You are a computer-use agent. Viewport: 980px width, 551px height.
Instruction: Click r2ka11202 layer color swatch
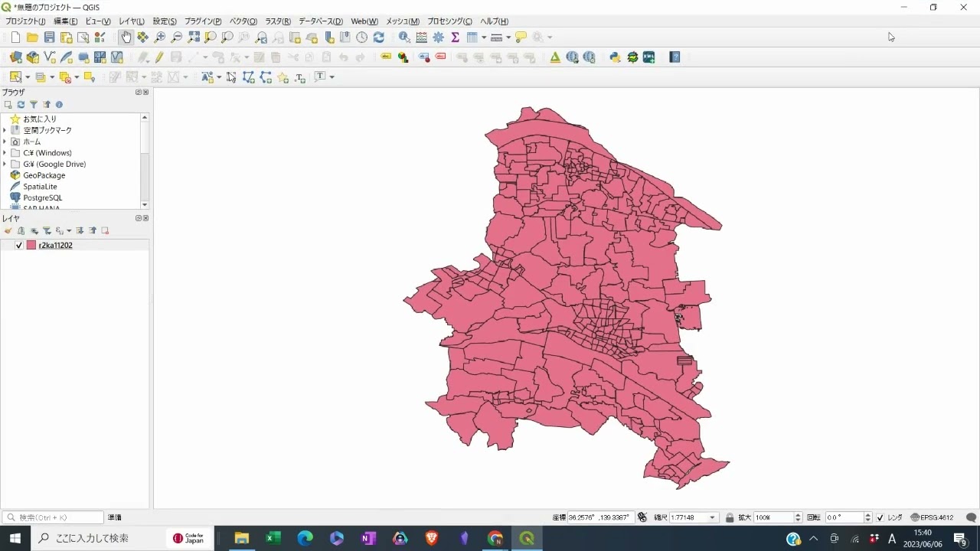31,246
